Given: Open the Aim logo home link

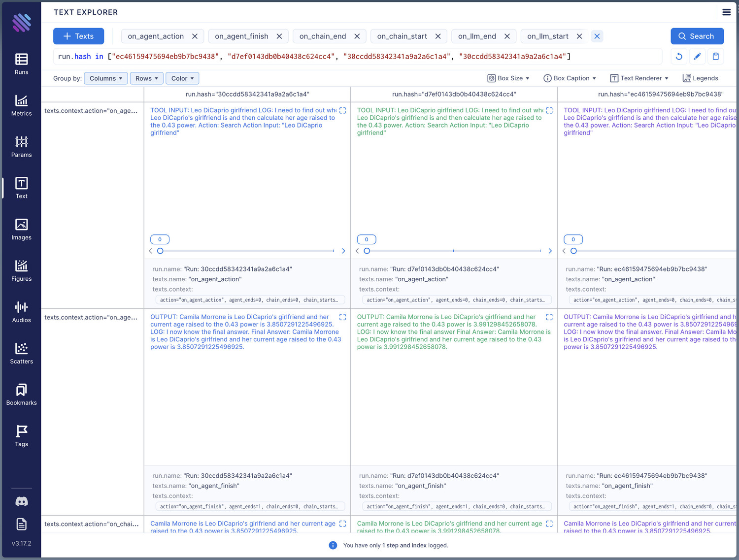Looking at the screenshot, I should click(21, 23).
